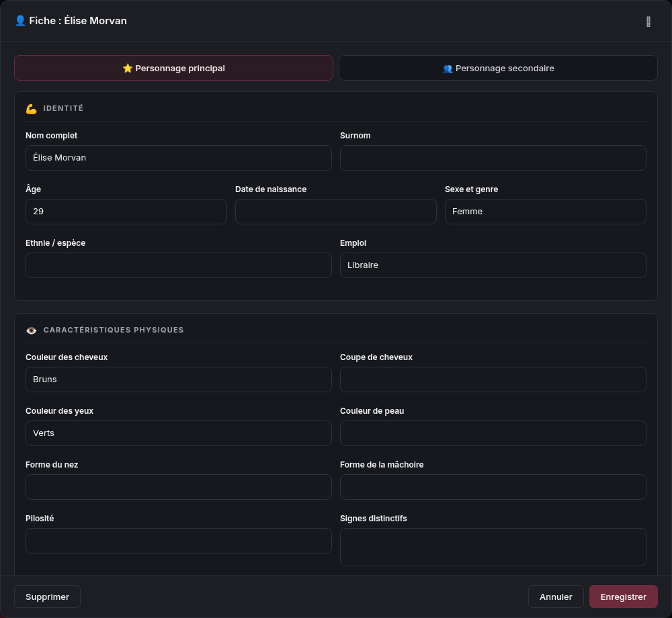Switch to the Personnage secondaire tab
Screen dimensions: 672x618
[x=498, y=68]
